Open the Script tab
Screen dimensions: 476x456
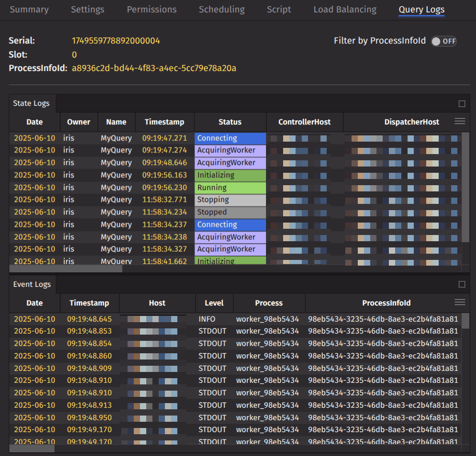point(279,9)
